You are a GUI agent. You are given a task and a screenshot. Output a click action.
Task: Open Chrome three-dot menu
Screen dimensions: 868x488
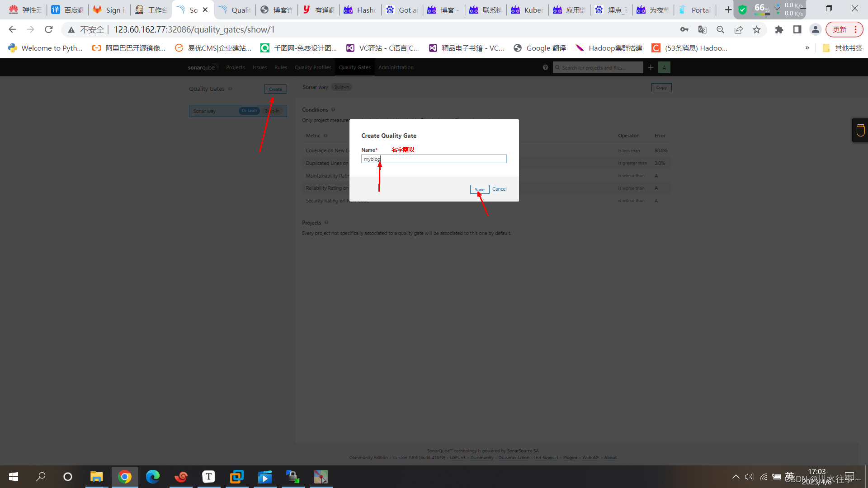pyautogui.click(x=855, y=30)
